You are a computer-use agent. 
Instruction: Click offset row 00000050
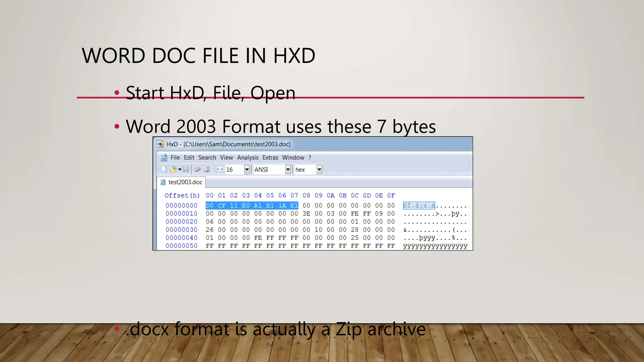click(x=181, y=246)
